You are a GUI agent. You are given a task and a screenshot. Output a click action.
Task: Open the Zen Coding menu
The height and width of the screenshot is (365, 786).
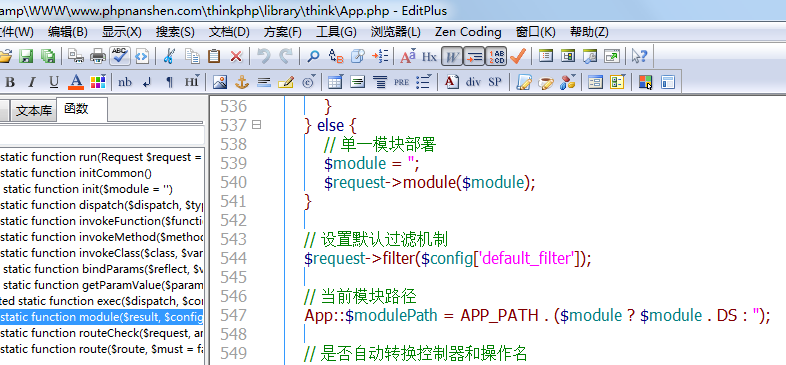(468, 32)
